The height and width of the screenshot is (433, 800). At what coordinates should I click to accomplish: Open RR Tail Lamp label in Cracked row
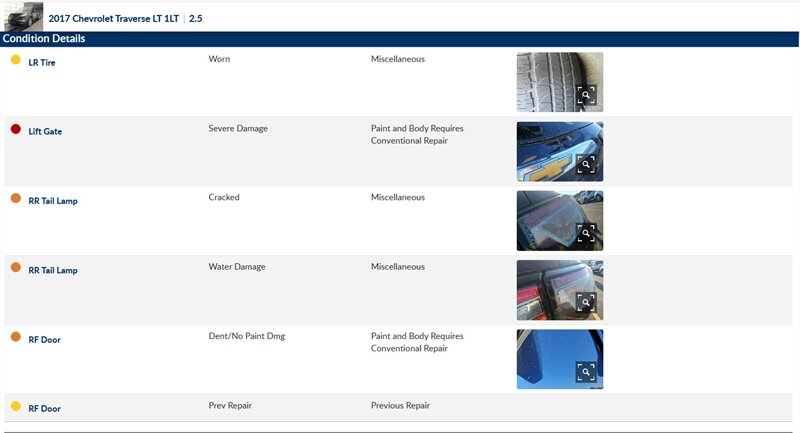(53, 201)
